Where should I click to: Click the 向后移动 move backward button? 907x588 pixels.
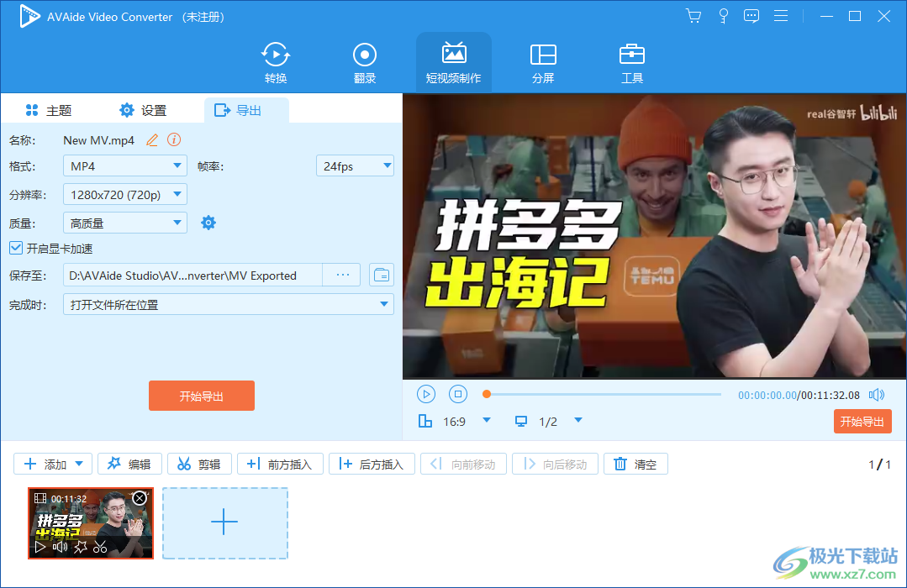[x=555, y=464]
